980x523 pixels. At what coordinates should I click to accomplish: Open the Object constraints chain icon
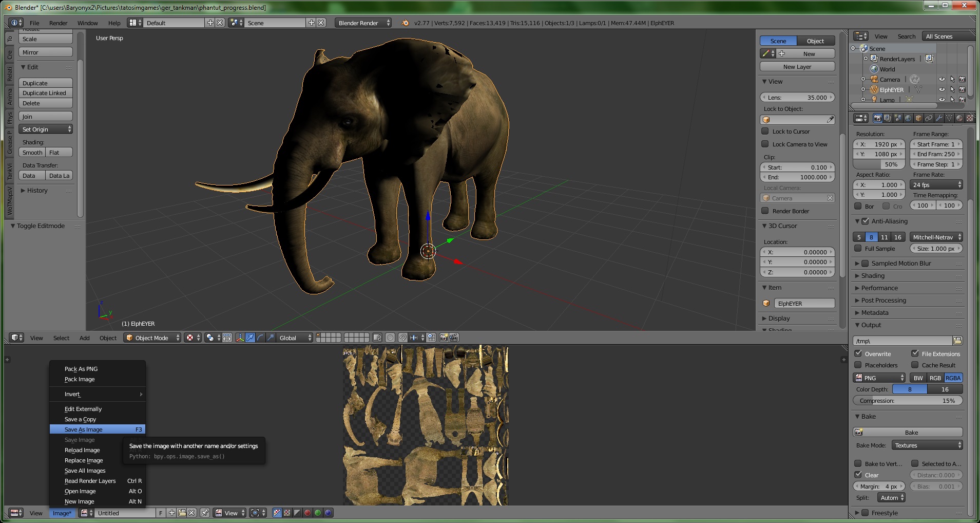click(x=929, y=118)
